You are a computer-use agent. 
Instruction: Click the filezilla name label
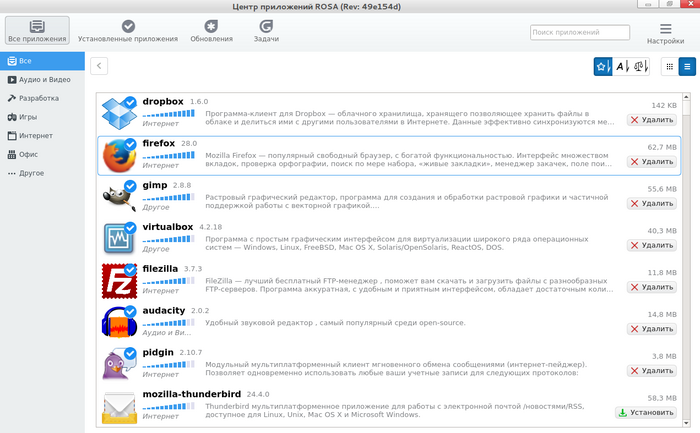coord(160,269)
